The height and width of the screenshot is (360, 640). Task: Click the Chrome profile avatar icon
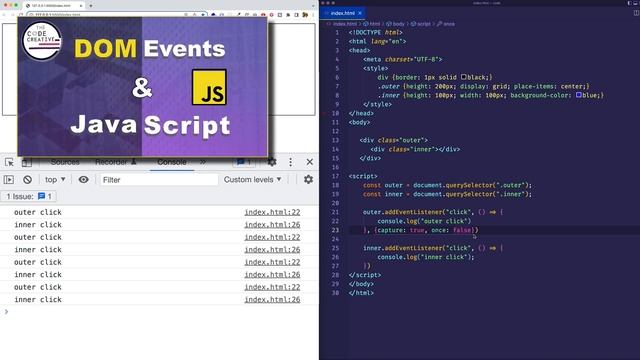(305, 15)
